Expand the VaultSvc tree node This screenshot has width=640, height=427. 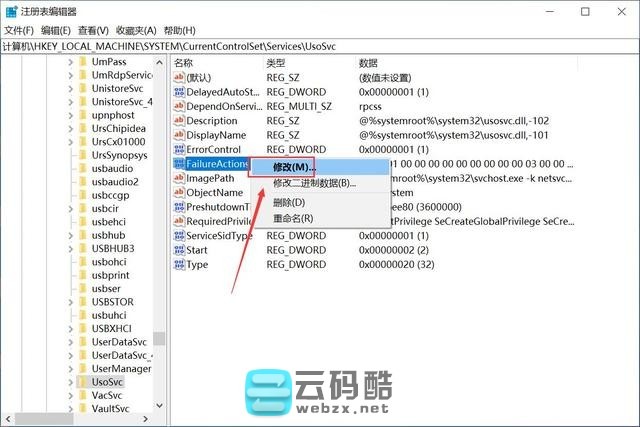pyautogui.click(x=71, y=409)
